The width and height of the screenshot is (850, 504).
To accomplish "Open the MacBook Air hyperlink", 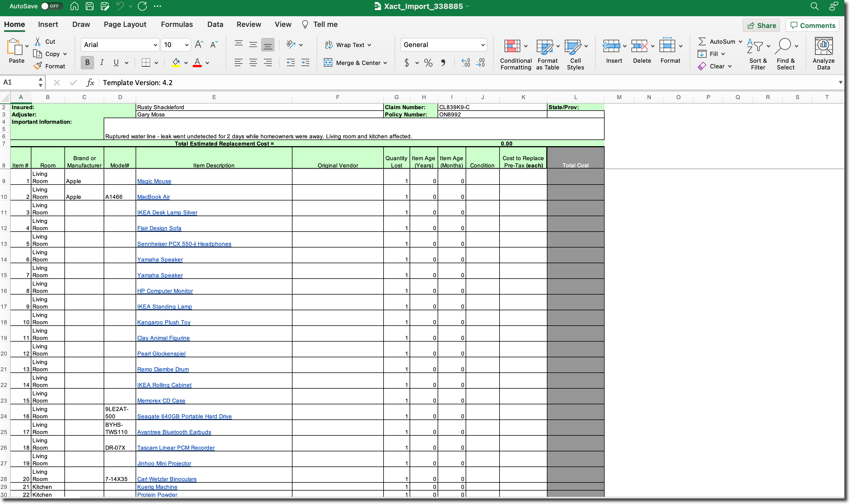I will click(x=154, y=197).
